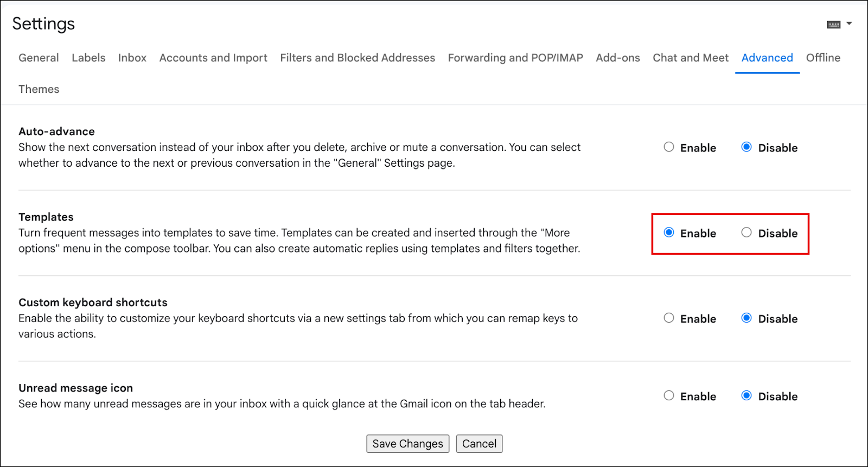Open the General settings tab

(39, 58)
